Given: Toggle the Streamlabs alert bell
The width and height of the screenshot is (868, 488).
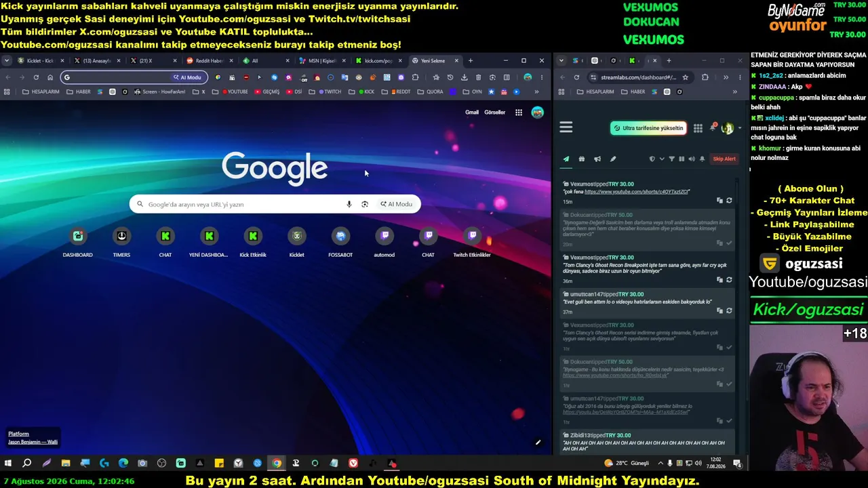Looking at the screenshot, I should pyautogui.click(x=702, y=159).
